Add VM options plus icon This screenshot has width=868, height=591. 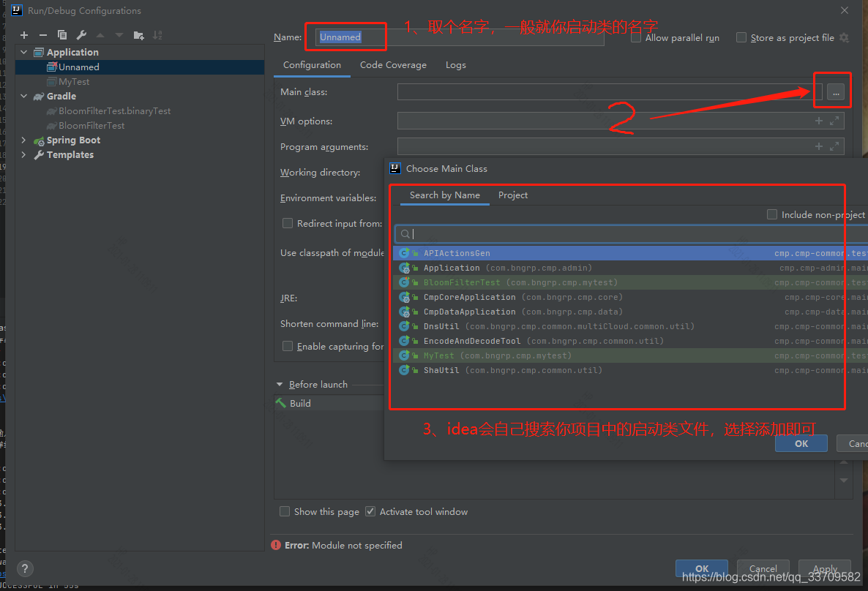coord(819,121)
